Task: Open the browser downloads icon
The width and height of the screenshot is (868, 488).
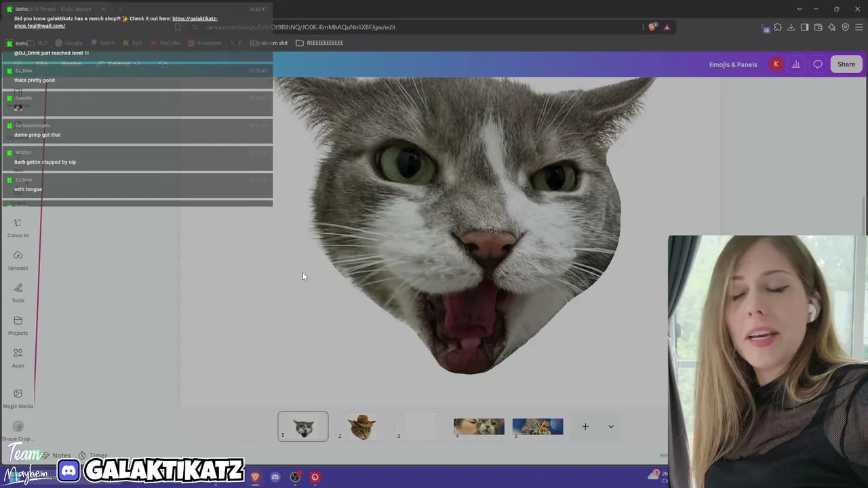Action: (x=791, y=27)
